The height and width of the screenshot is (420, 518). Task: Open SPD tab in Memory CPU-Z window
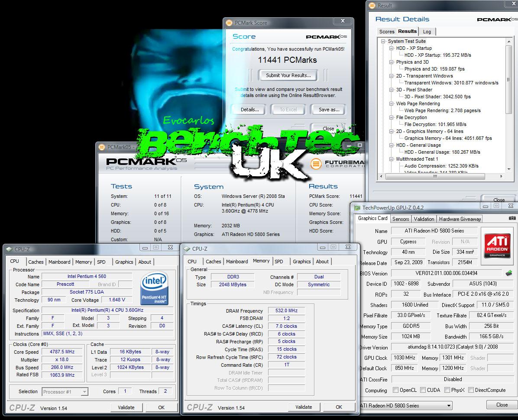click(x=279, y=262)
